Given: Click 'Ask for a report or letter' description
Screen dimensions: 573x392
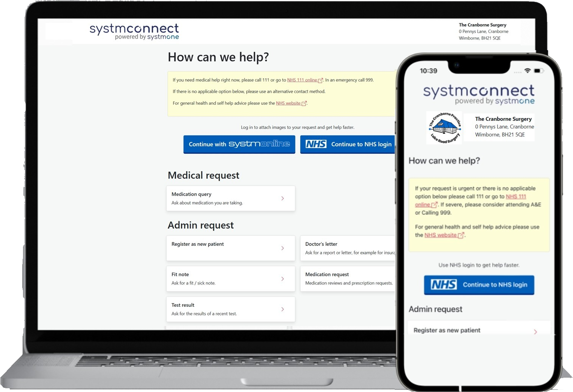Looking at the screenshot, I should [x=350, y=253].
